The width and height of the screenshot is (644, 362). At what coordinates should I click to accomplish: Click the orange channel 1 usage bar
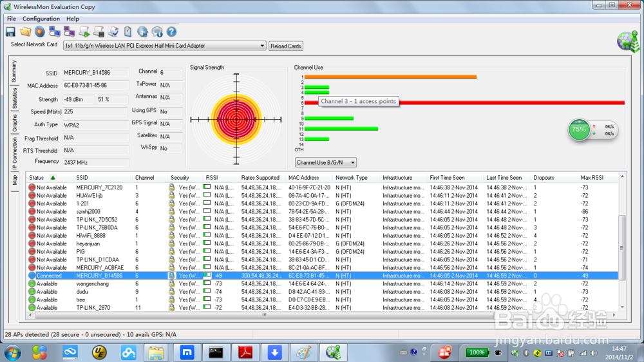pyautogui.click(x=390, y=77)
